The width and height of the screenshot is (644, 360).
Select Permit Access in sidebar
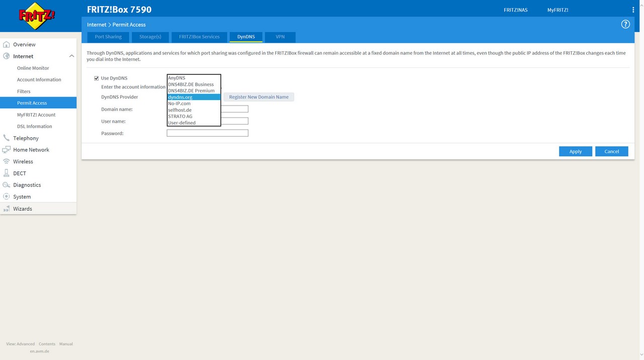(38, 103)
